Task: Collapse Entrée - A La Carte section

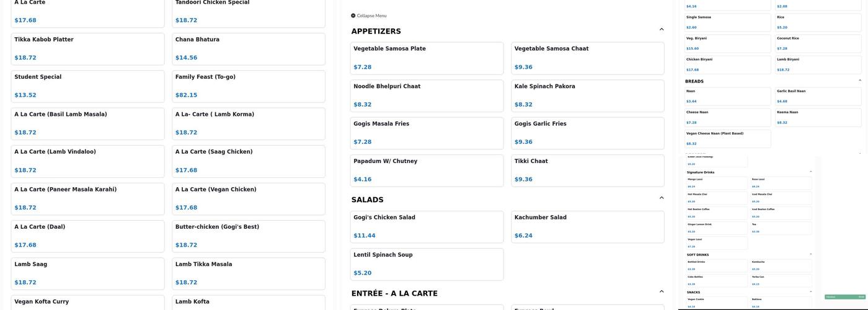Action: tap(662, 291)
